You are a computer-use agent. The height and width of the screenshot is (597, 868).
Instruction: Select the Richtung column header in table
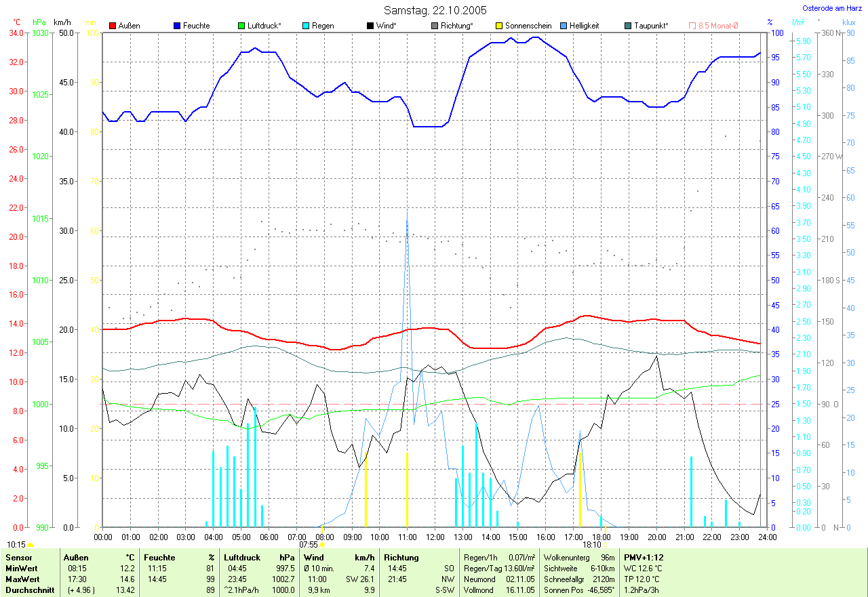coord(401,558)
